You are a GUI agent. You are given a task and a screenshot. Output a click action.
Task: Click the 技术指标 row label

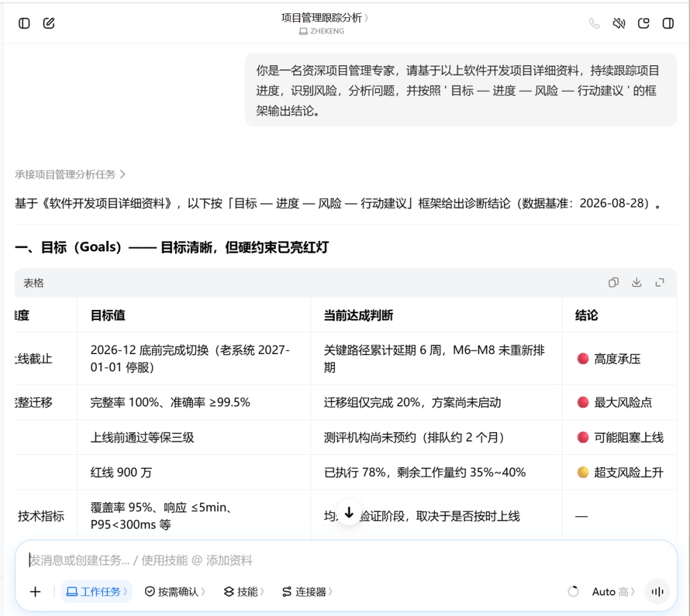[x=41, y=516]
